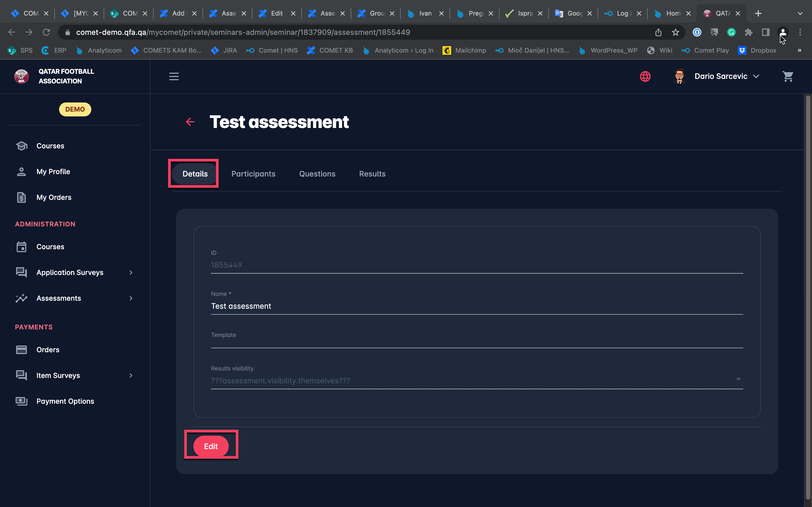Switch to the Participants tab
The height and width of the screenshot is (507, 812).
pos(253,174)
